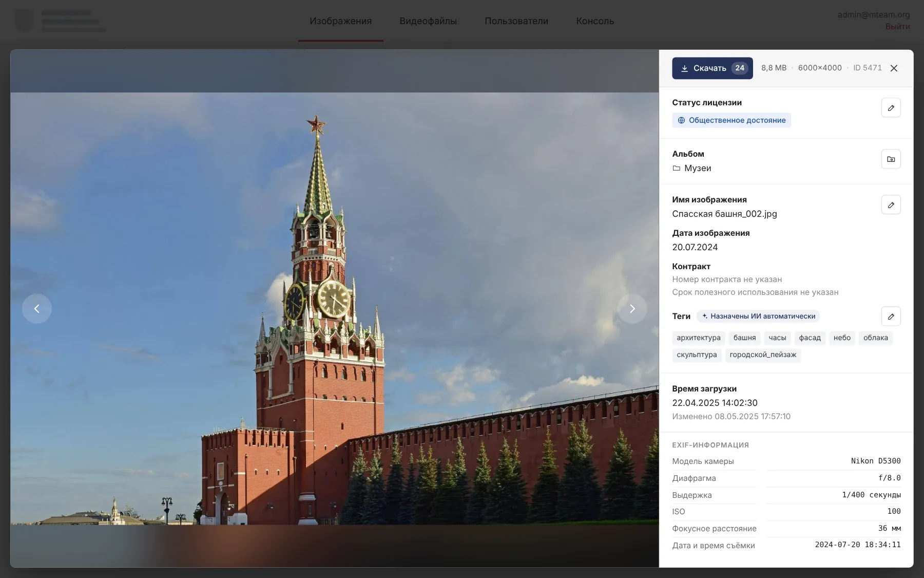This screenshot has height=578, width=924.
Task: Move image to another album folder icon
Action: [x=891, y=159]
